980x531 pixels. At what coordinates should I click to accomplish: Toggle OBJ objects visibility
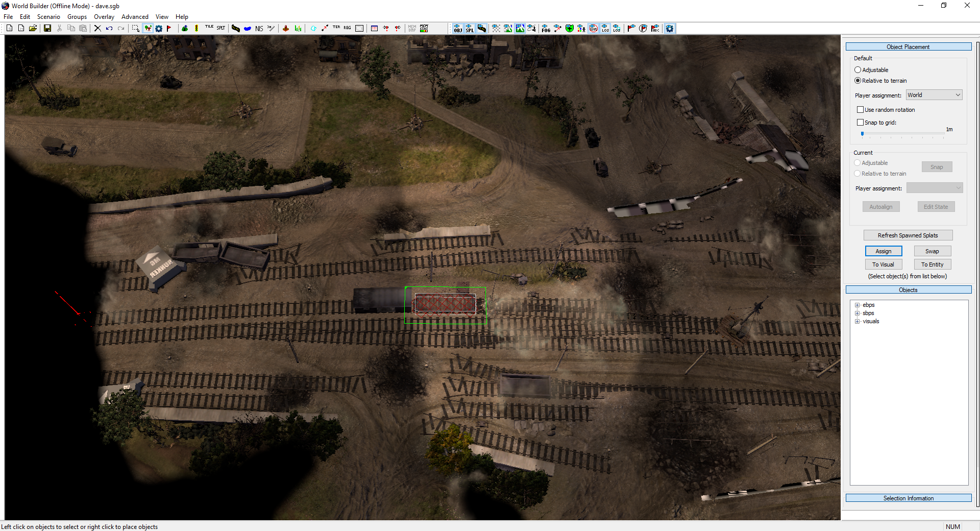[x=457, y=28]
